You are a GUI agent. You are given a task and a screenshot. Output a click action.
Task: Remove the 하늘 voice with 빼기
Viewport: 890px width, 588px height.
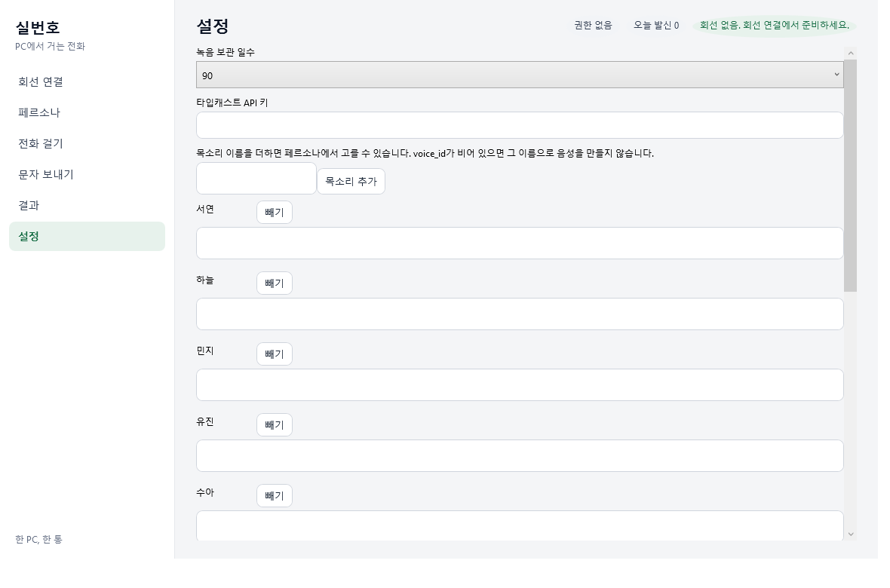coord(274,283)
